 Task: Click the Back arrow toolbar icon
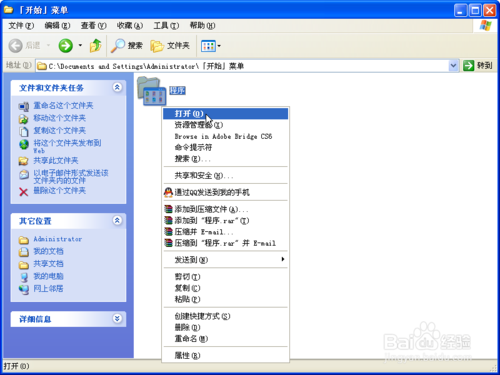[15, 46]
